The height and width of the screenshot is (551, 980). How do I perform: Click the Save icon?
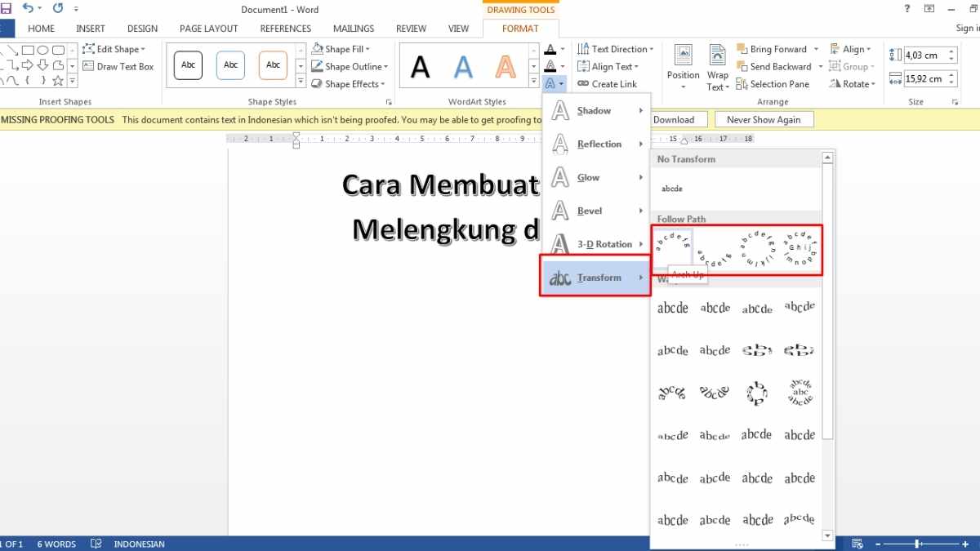click(x=7, y=8)
